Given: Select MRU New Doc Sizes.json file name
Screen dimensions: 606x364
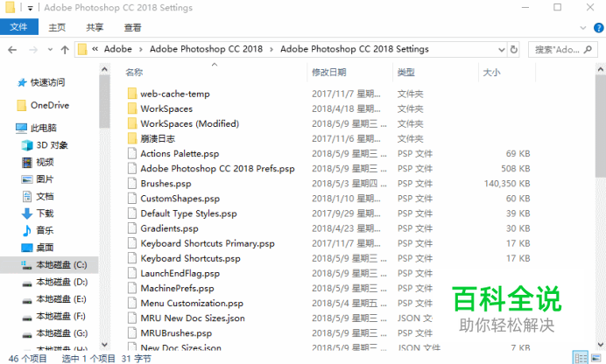Looking at the screenshot, I should pos(193,318).
